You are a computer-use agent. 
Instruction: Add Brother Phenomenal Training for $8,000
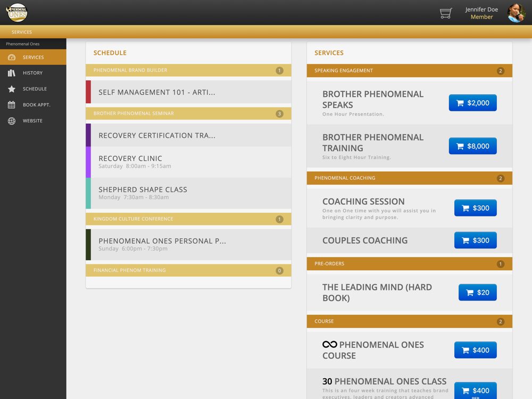coord(472,146)
